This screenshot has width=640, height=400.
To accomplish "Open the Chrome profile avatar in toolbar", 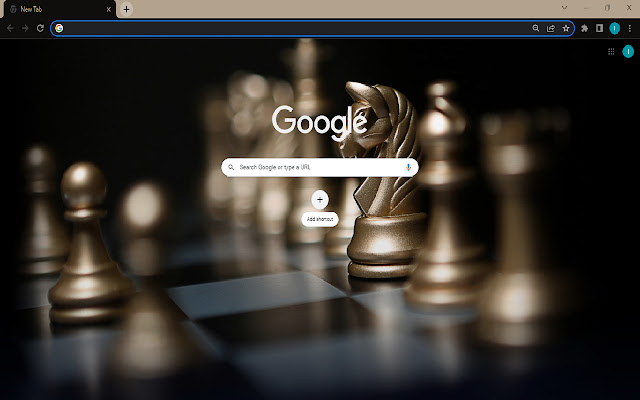I will (614, 28).
